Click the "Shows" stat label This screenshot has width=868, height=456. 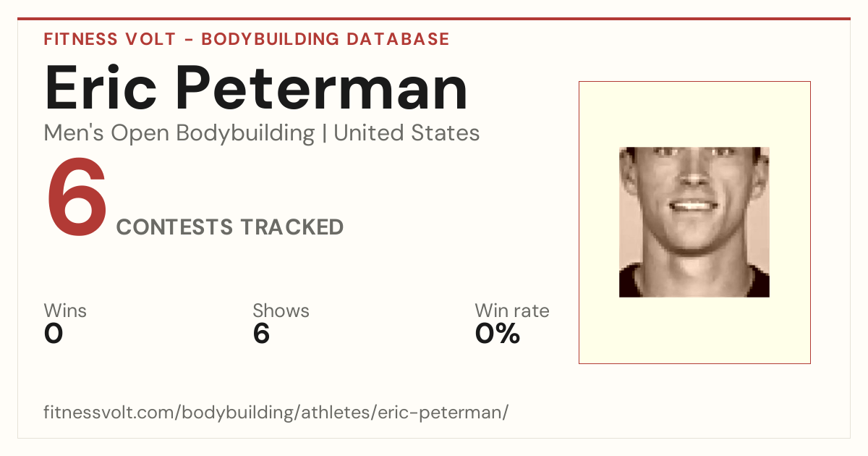point(281,311)
